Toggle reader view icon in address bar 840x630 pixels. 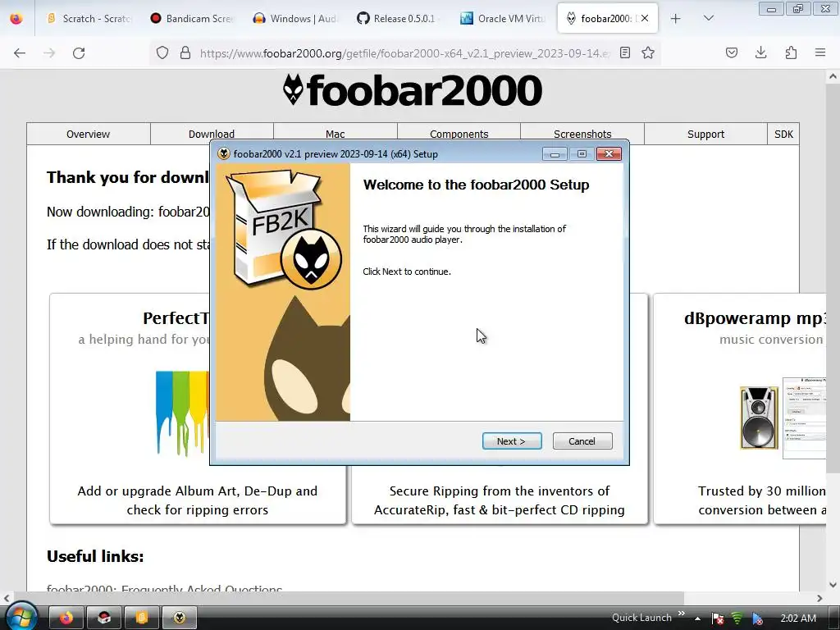tap(624, 52)
